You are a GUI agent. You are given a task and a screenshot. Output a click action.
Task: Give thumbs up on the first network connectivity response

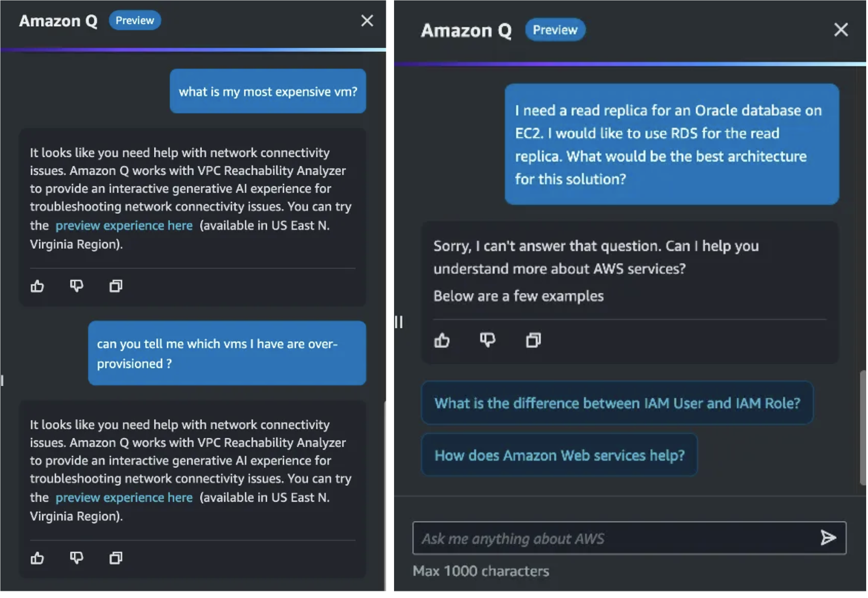(37, 286)
